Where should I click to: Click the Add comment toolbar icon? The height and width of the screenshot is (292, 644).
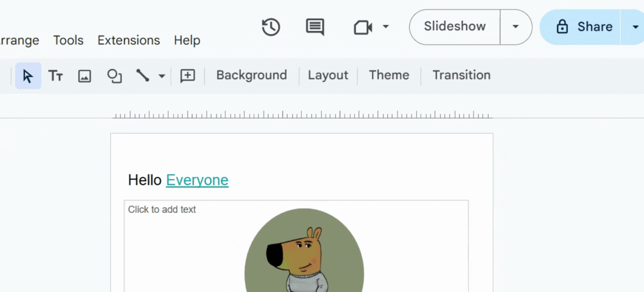(x=188, y=76)
